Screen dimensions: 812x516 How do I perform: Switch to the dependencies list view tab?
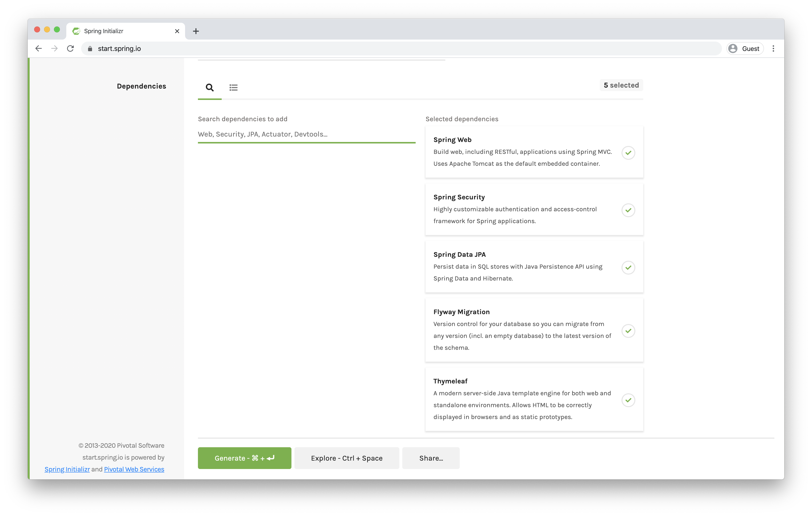tap(233, 88)
